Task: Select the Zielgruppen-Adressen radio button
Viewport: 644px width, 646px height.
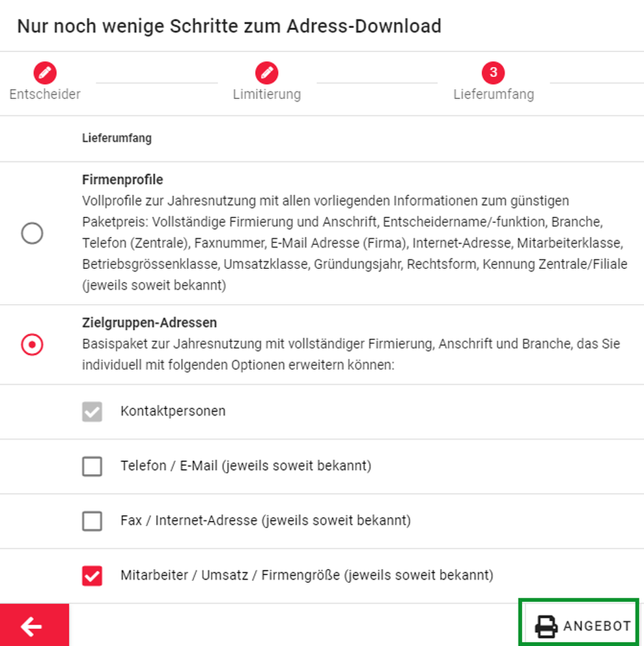Action: (x=32, y=344)
